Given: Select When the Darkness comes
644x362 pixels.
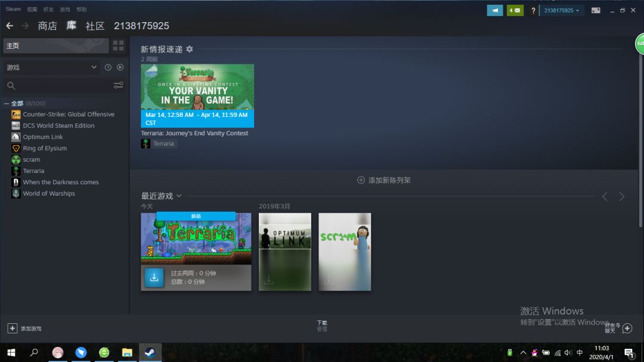Looking at the screenshot, I should (x=61, y=182).
